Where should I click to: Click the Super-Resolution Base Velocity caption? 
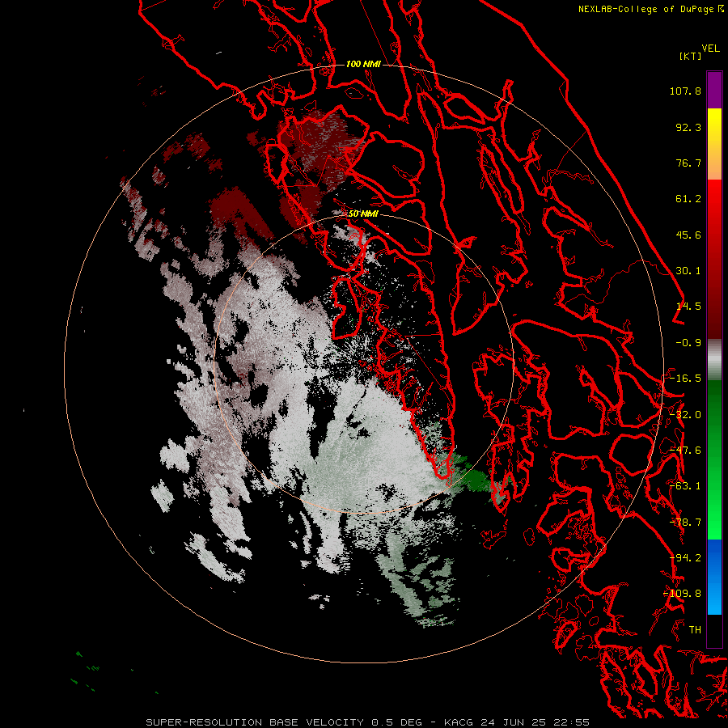click(367, 722)
